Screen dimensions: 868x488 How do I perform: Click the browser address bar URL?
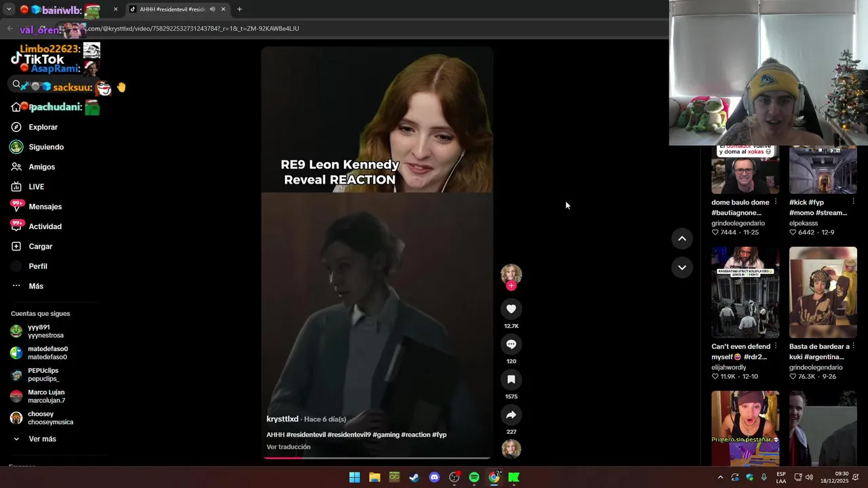click(193, 28)
